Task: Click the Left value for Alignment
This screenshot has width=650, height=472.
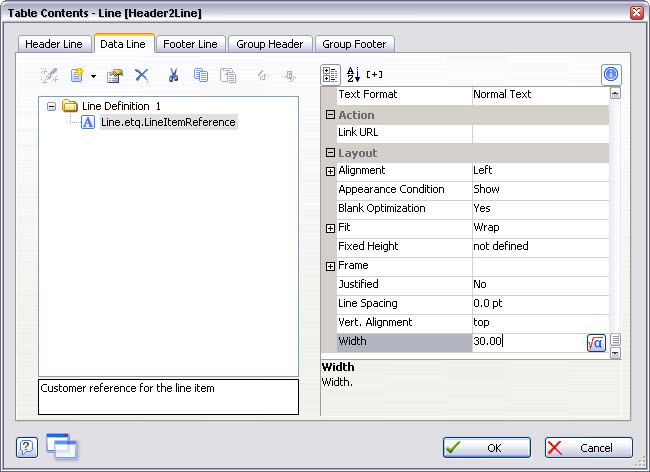Action: point(541,171)
